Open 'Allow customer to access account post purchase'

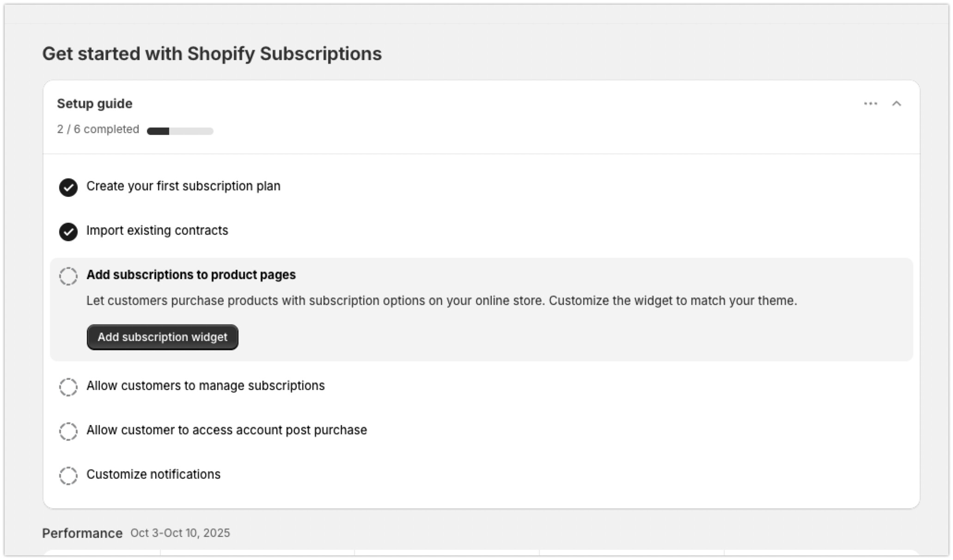click(x=226, y=430)
